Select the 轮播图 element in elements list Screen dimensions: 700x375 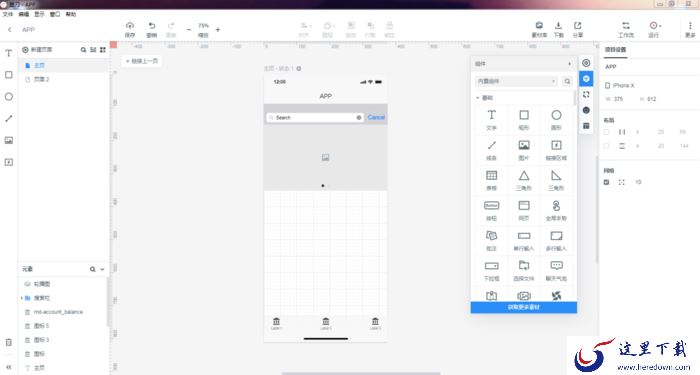click(63, 284)
